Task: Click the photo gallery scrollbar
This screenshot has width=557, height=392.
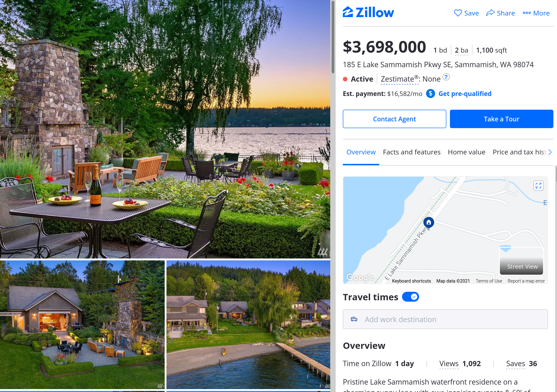Action: point(333,36)
